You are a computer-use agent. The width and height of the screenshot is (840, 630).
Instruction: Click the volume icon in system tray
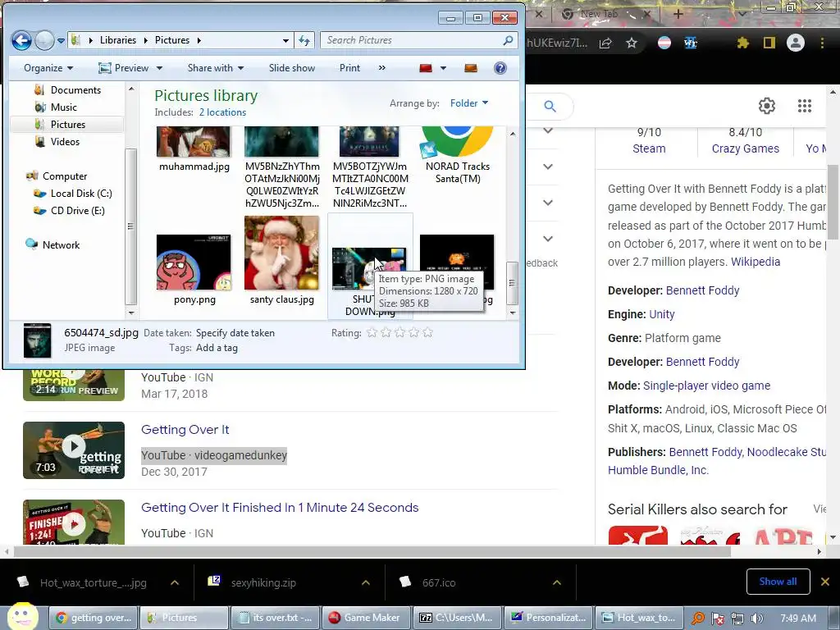[756, 619]
